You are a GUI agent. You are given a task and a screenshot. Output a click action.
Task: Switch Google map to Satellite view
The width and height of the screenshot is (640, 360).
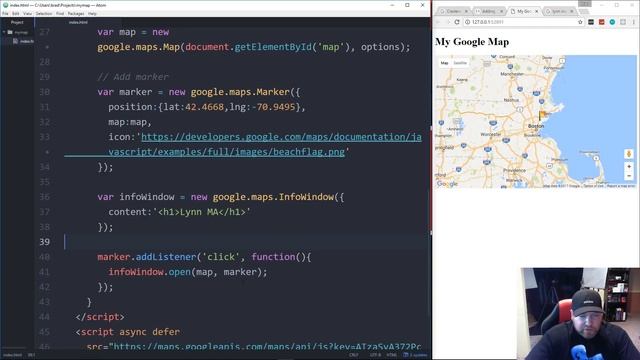[460, 63]
